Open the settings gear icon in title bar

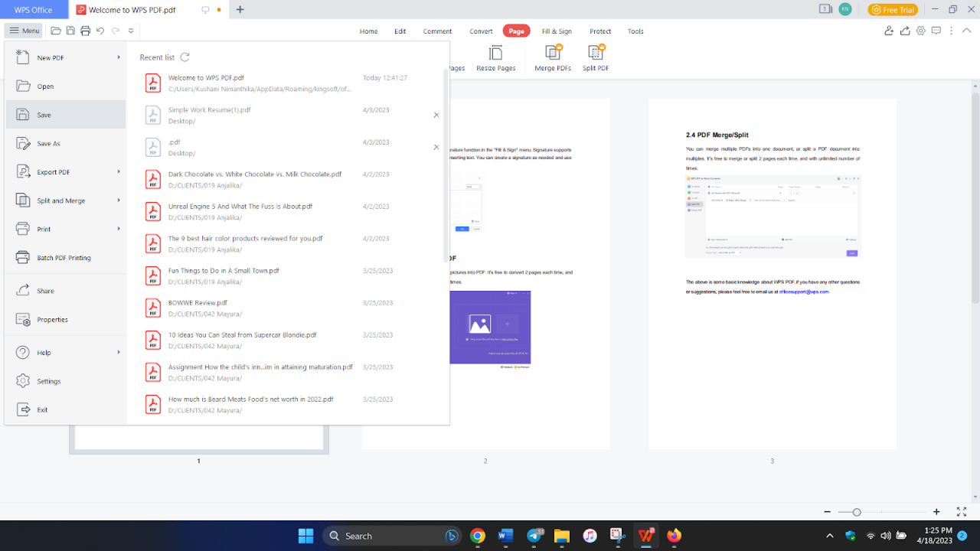coord(920,31)
